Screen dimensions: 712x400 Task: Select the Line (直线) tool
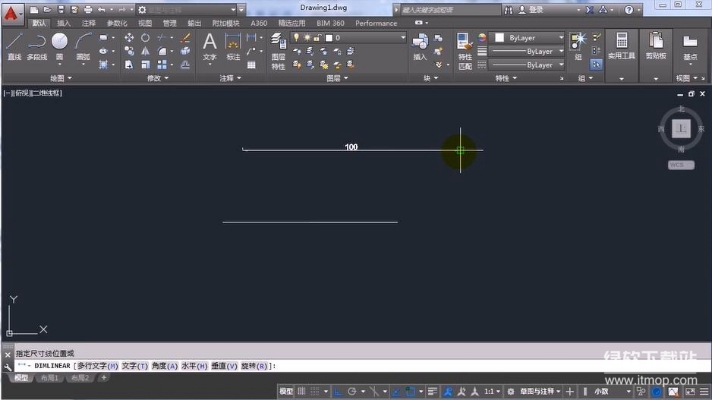(14, 46)
